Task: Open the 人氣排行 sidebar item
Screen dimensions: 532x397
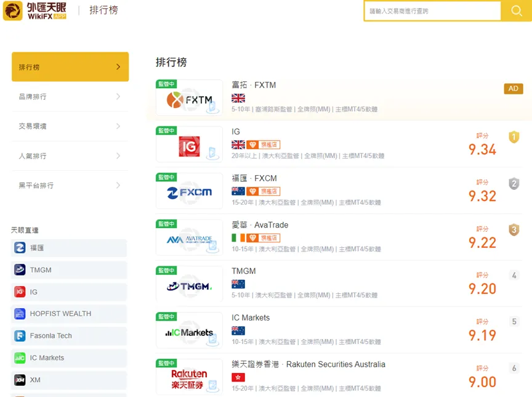Action: (x=70, y=156)
